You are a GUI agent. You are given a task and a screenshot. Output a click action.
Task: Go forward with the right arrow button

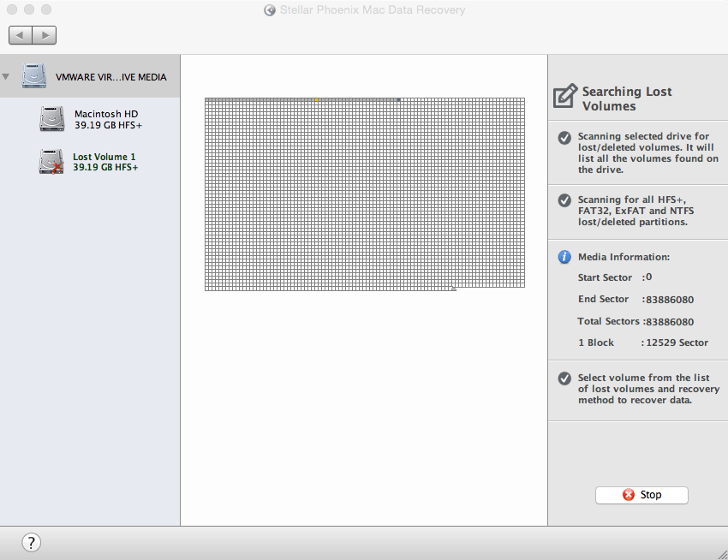pyautogui.click(x=45, y=35)
